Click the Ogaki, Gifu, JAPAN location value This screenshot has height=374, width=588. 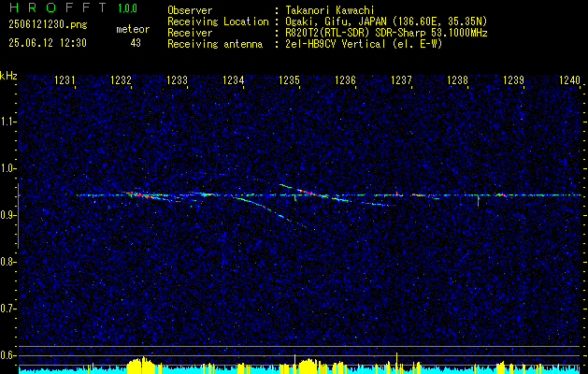[386, 22]
